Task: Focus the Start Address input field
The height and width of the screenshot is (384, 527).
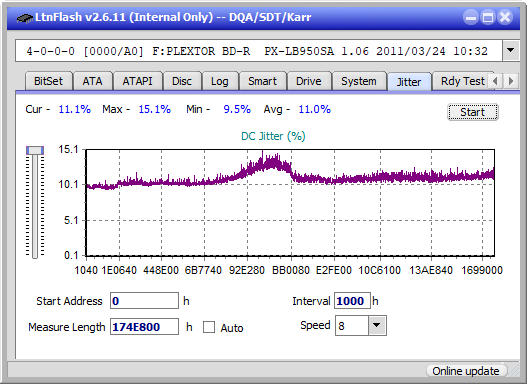Action: click(x=145, y=301)
